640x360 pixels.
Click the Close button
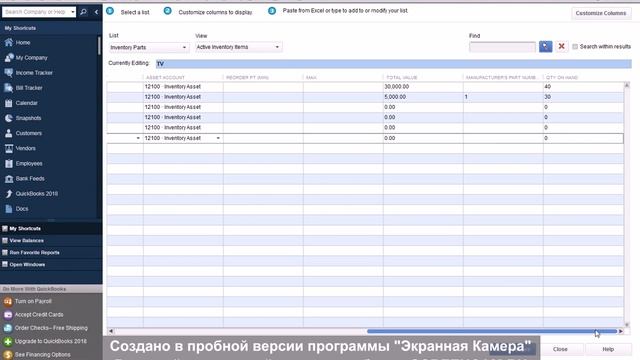560,349
